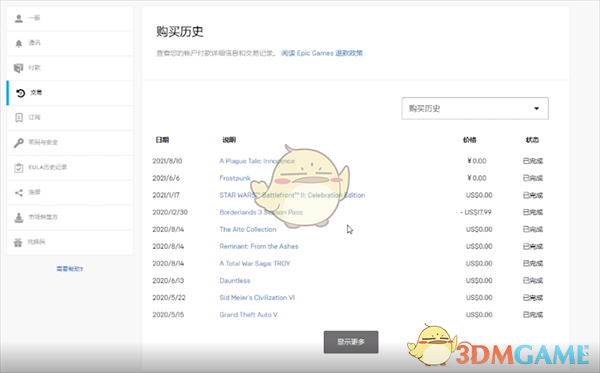Open the marketplace seller stamp icon
600x373 pixels.
[18, 217]
